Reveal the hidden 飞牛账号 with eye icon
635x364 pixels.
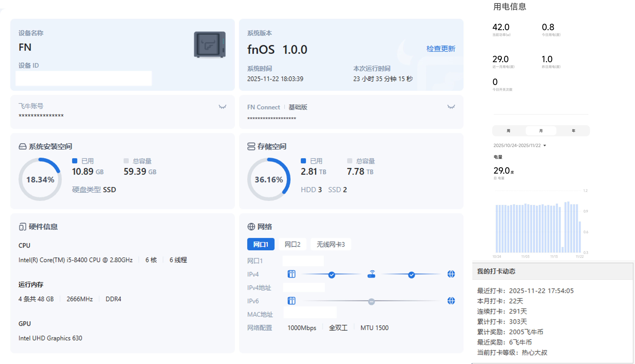222,107
